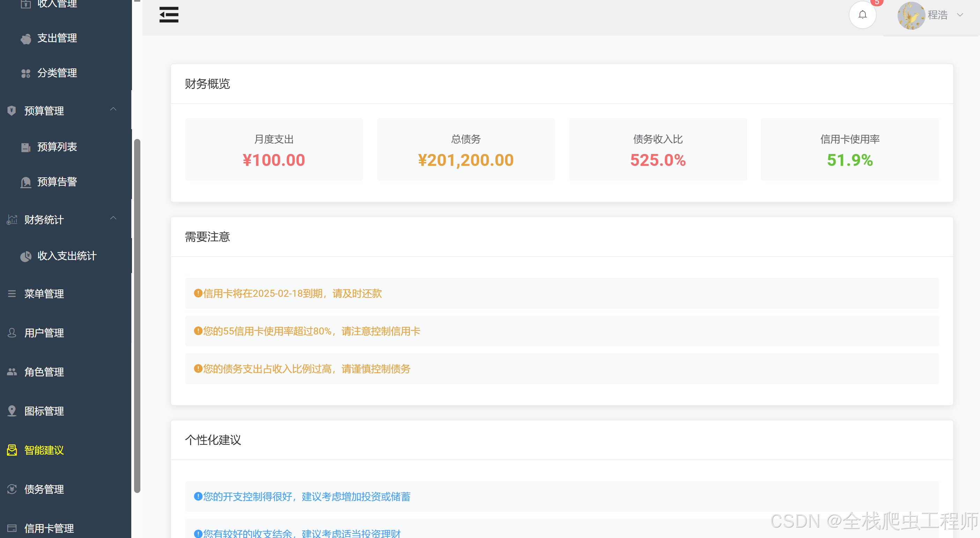Click the 预算列表 document icon
This screenshot has width=980, height=538.
[26, 147]
